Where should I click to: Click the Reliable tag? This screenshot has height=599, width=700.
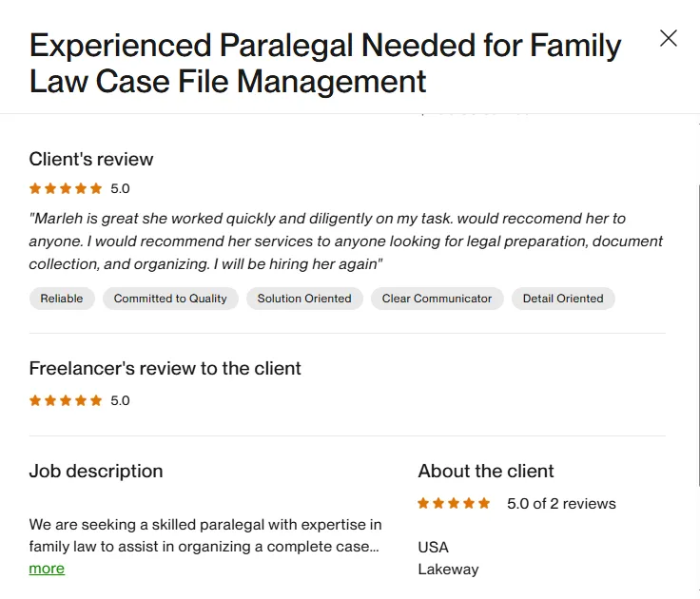pos(62,299)
